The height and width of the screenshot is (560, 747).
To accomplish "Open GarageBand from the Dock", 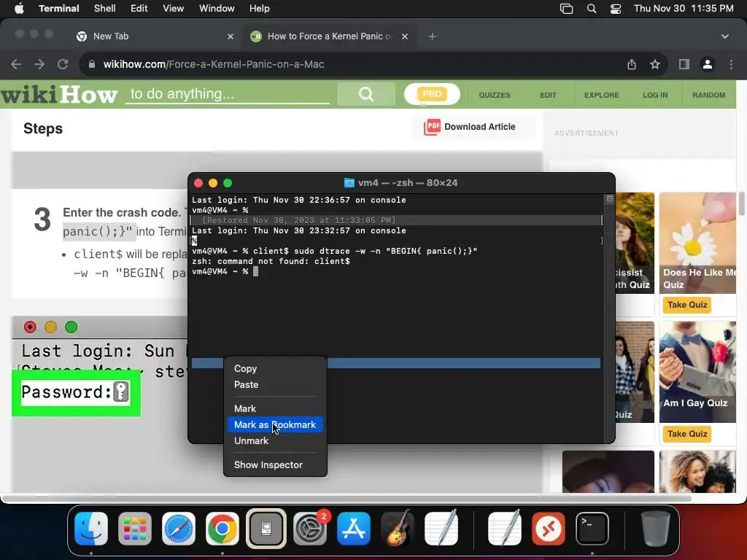I will 398,529.
